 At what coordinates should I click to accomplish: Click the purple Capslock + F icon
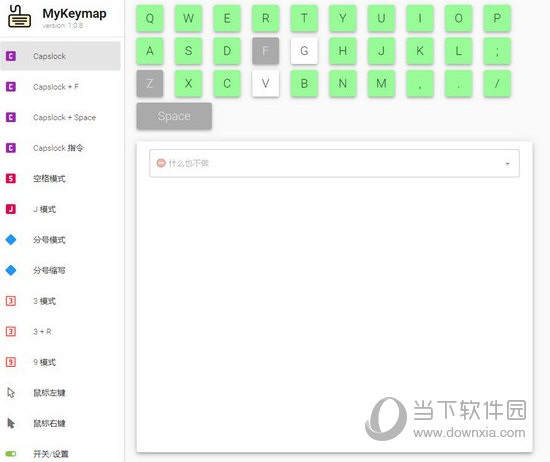point(11,86)
